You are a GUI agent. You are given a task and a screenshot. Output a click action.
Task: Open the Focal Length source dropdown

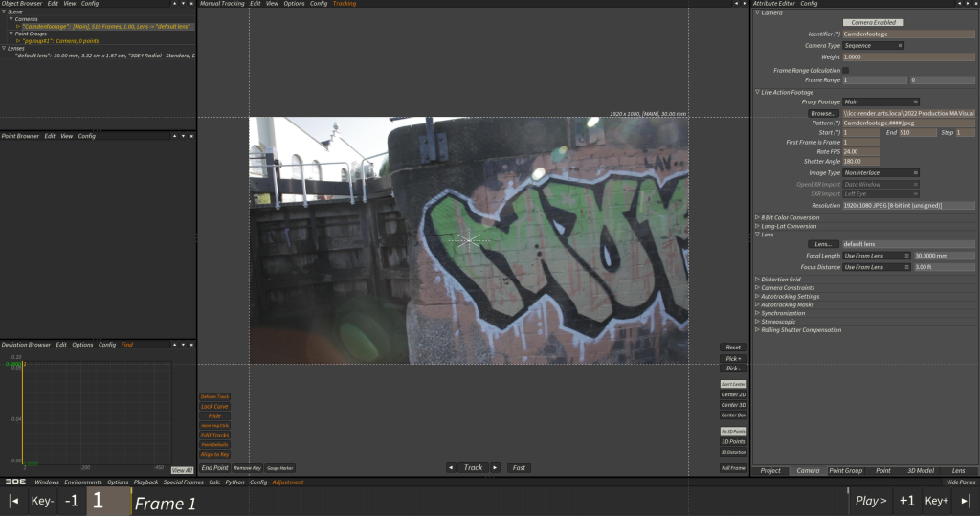877,256
